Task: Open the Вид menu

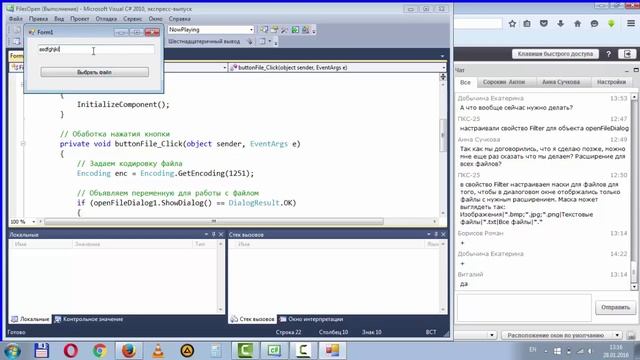Action: click(x=59, y=19)
